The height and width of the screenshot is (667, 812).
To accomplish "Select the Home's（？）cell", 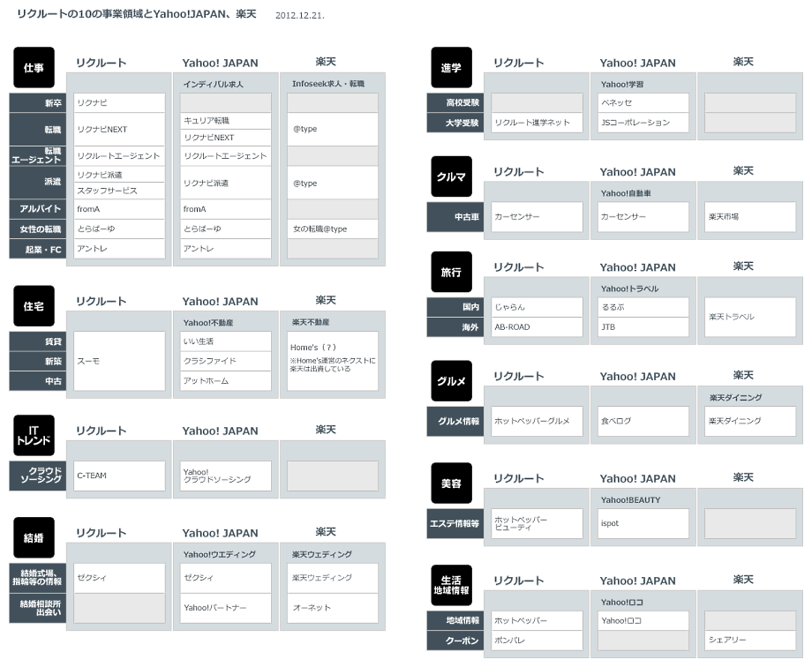I will (x=333, y=361).
